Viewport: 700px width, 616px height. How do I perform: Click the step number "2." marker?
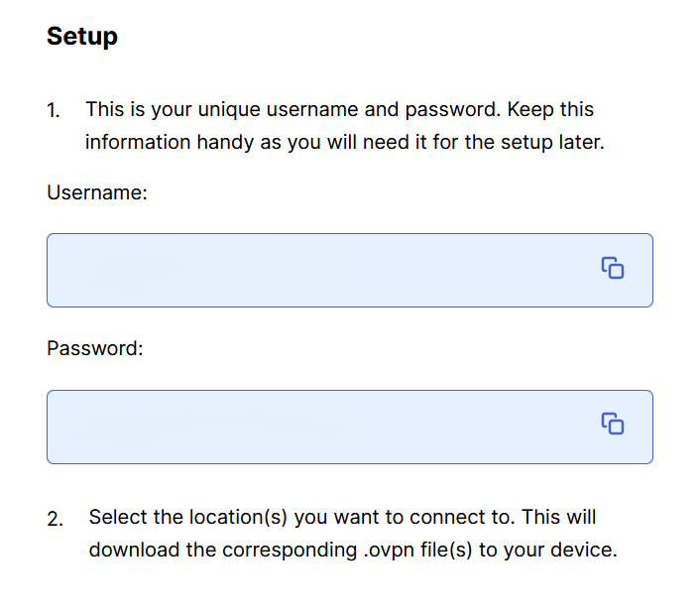tap(56, 520)
